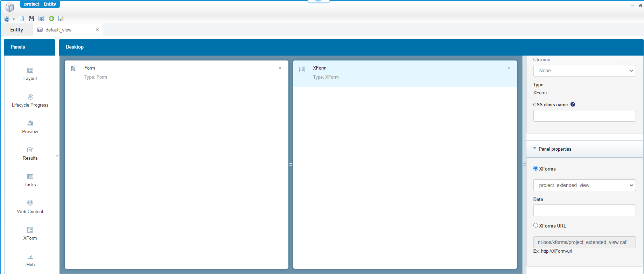Click the publish upload arrow toolbar icon
Image resolution: width=644 pixels, height=274 pixels.
[x=41, y=19]
